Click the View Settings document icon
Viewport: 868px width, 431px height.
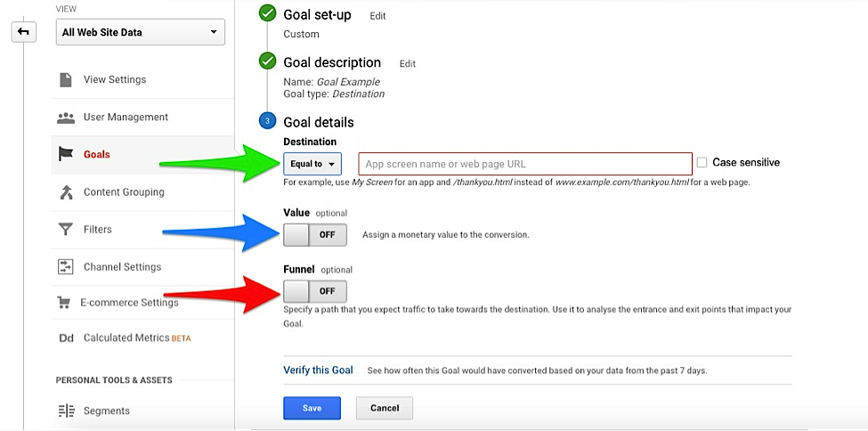click(66, 80)
